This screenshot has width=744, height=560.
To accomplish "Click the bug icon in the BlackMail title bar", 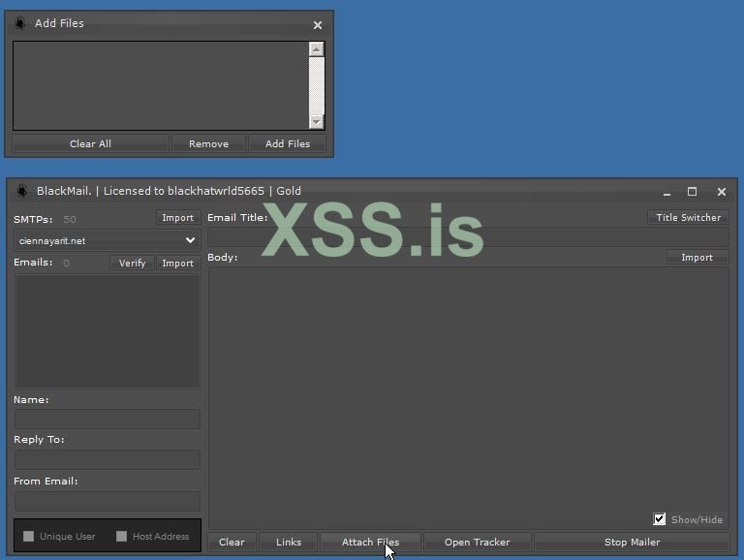I will [22, 191].
